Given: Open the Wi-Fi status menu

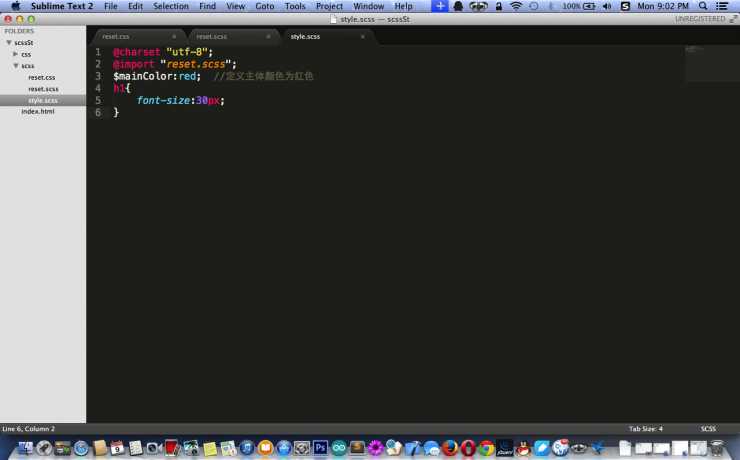Looking at the screenshot, I should [516, 6].
